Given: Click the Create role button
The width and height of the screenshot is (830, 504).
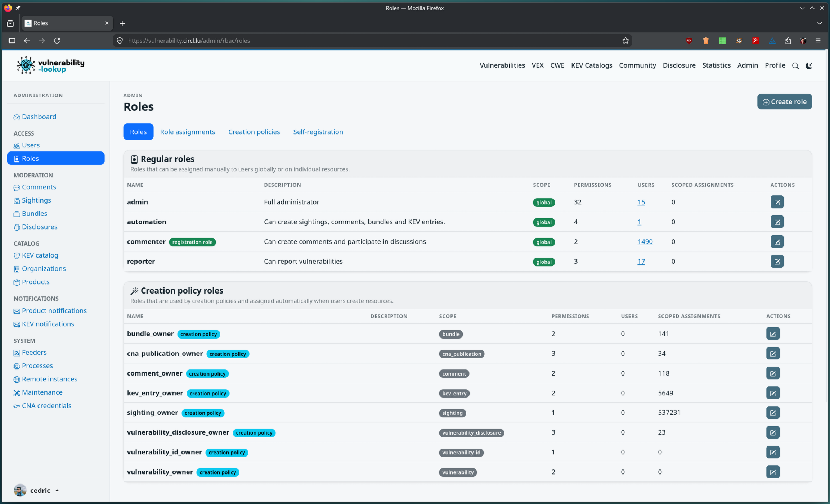Looking at the screenshot, I should (x=784, y=102).
